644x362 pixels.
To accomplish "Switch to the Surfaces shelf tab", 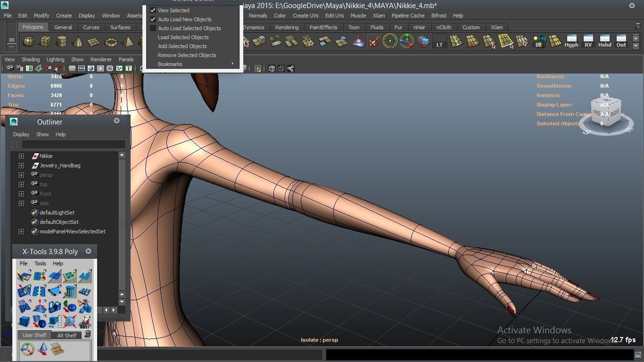I will [x=120, y=27].
